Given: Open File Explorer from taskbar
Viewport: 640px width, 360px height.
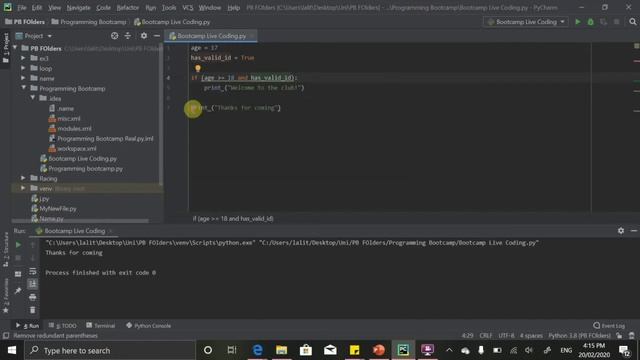Looking at the screenshot, I should tap(281, 350).
